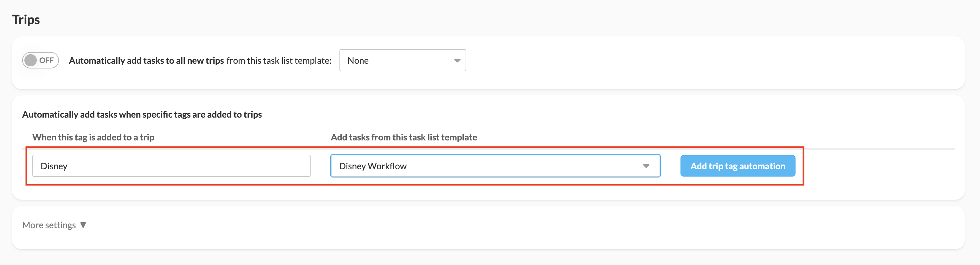Click 'Add tasks from this task list template' header
Image resolution: width=980 pixels, height=265 pixels.
click(404, 137)
